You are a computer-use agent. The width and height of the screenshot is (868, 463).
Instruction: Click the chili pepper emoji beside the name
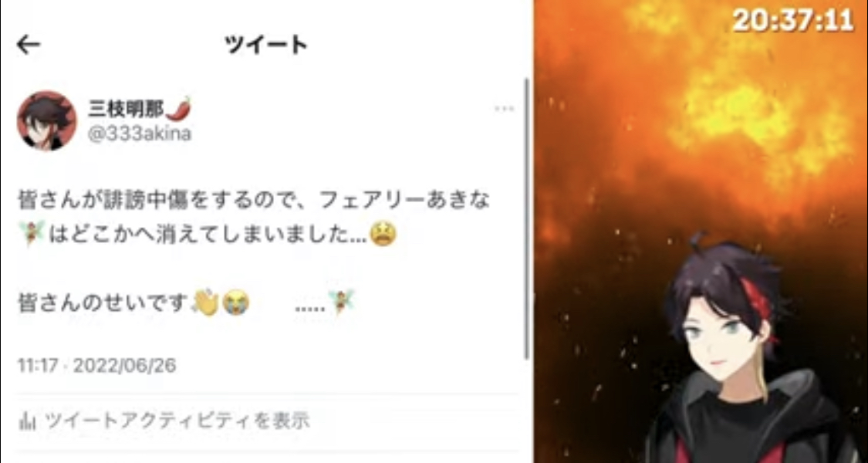178,108
